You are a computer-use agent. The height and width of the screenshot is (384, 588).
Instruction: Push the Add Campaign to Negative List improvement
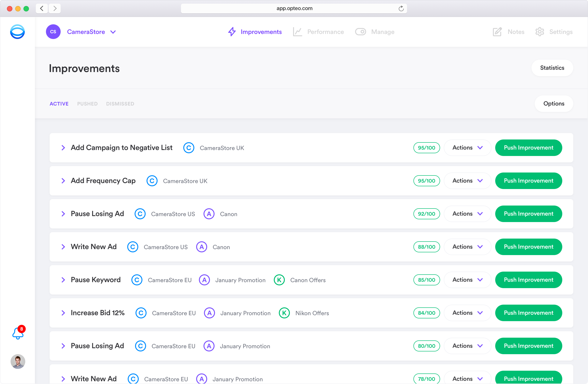(529, 147)
